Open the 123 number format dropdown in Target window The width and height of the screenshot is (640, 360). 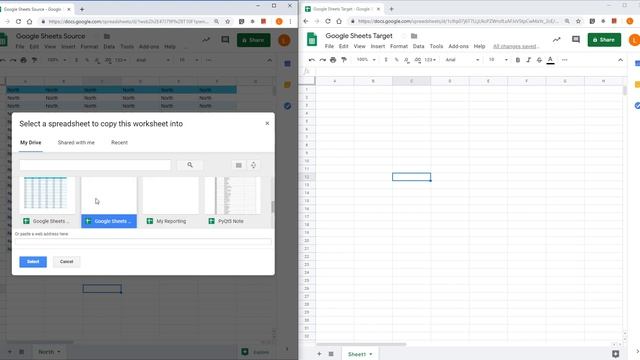[x=430, y=60]
